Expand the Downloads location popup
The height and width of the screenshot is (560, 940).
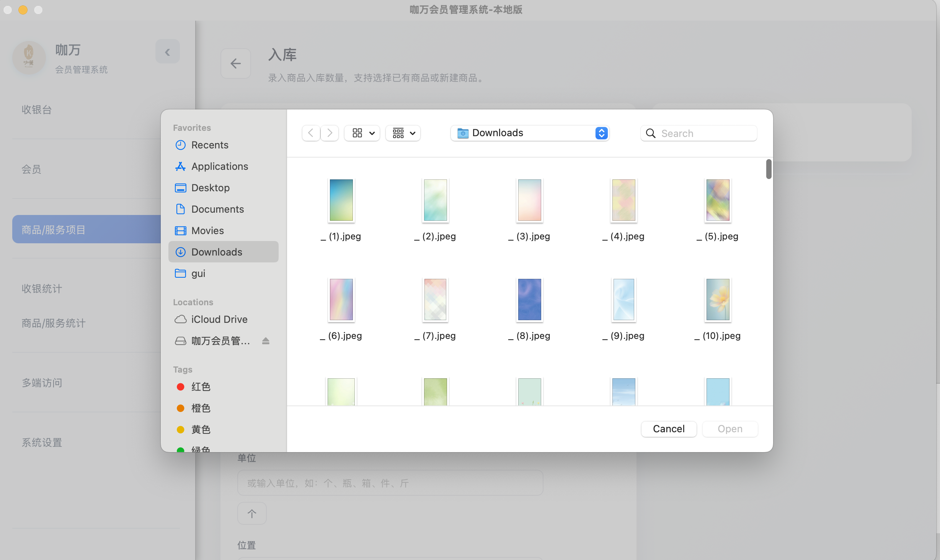point(601,133)
